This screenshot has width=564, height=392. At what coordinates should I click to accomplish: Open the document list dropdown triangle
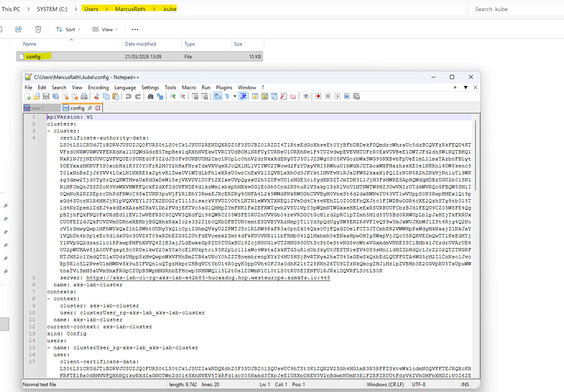point(466,88)
